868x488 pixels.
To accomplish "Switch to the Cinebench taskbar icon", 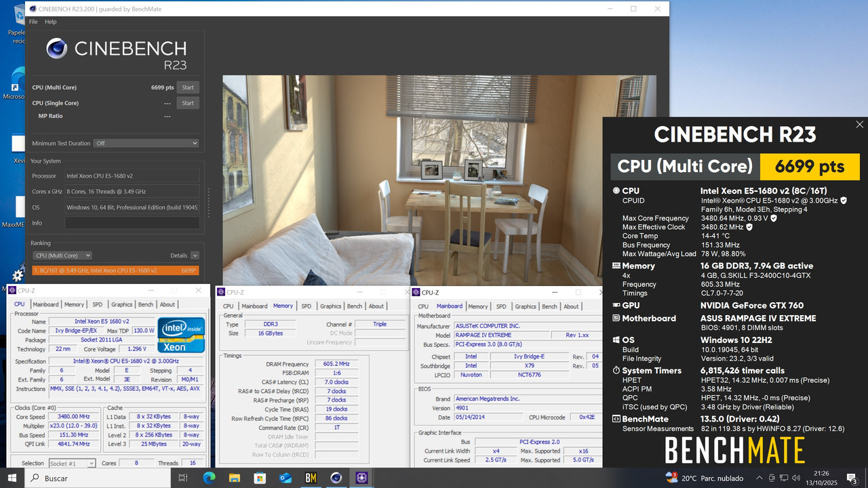I will (x=336, y=478).
